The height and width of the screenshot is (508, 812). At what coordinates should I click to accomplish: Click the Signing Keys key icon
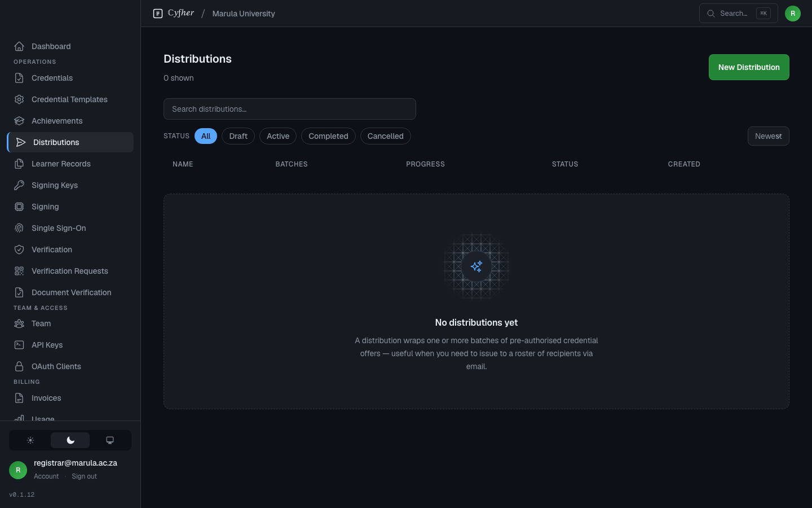19,185
